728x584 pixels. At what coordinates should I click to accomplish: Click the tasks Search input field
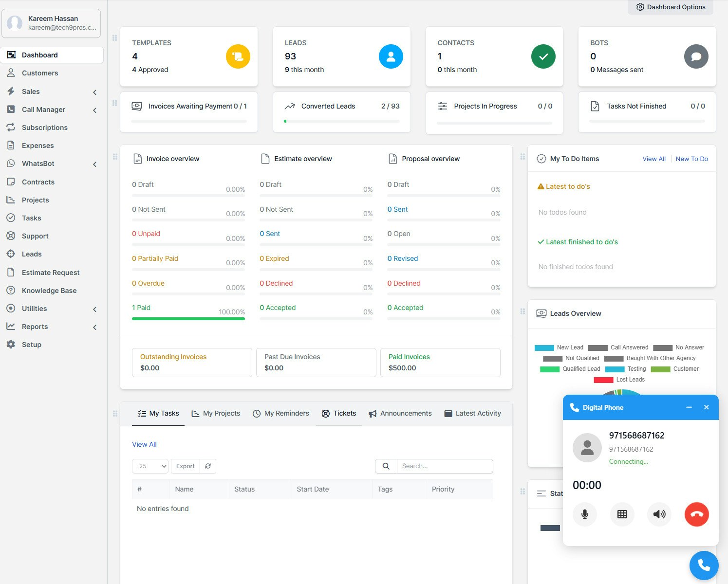(445, 466)
